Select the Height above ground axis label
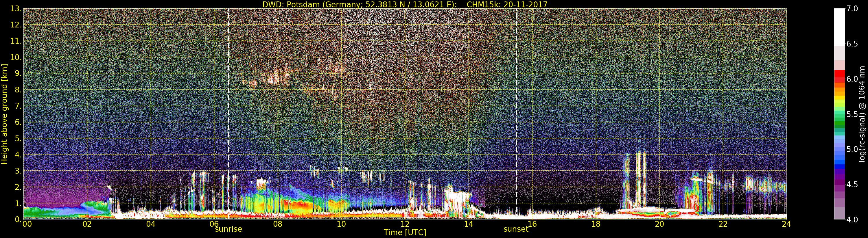Image resolution: width=868 pixels, height=238 pixels. (x=4, y=114)
